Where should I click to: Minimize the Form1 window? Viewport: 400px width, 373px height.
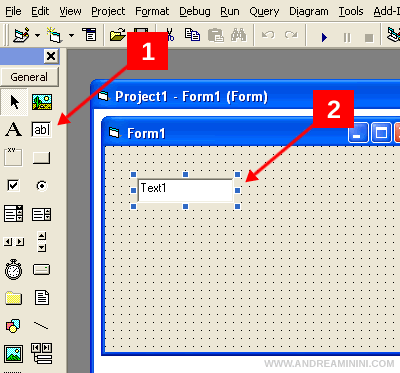358,133
